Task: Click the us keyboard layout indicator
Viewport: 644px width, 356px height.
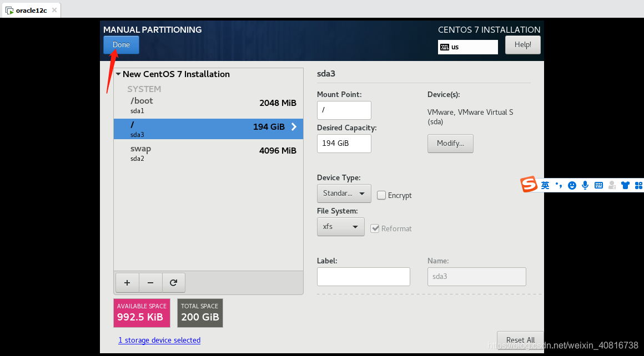Action: (x=468, y=47)
